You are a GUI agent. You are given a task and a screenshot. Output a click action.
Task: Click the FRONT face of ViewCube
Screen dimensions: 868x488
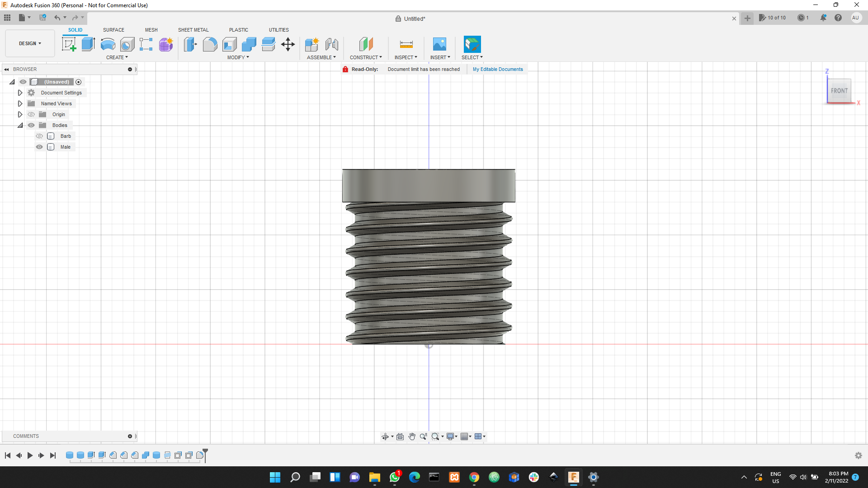[x=839, y=91]
